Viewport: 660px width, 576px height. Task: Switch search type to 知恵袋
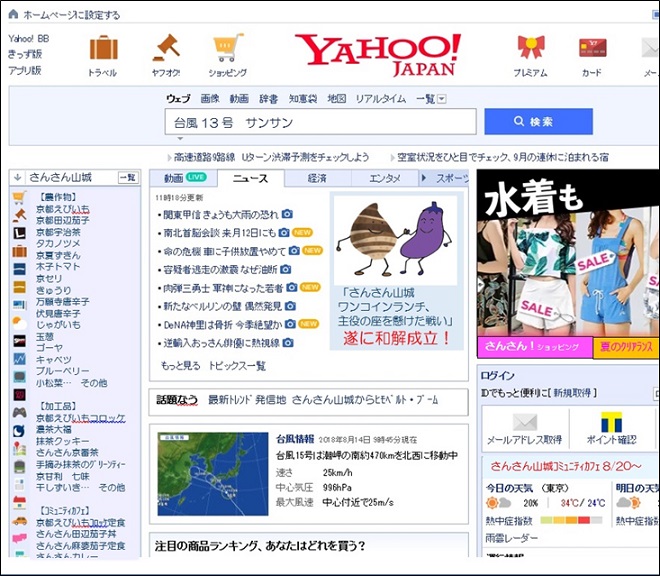(x=303, y=99)
